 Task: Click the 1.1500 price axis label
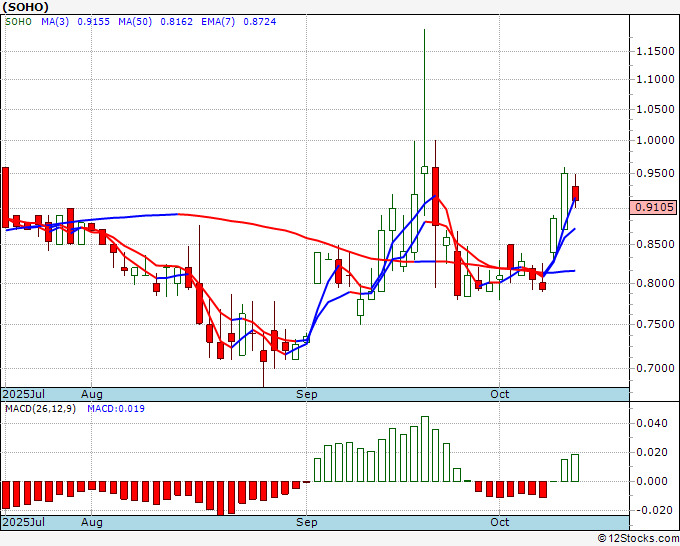(x=655, y=51)
